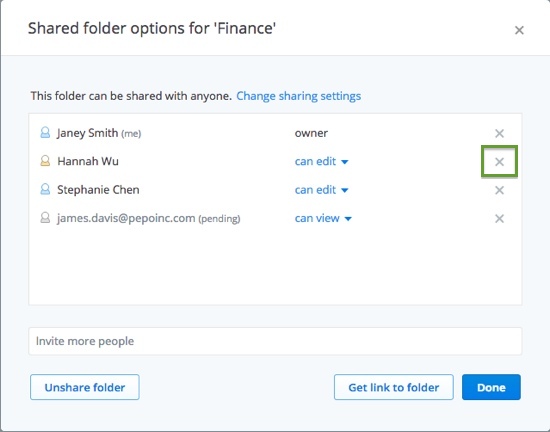The width and height of the screenshot is (550, 432).
Task: Click the Unshare folder button
Action: (85, 387)
